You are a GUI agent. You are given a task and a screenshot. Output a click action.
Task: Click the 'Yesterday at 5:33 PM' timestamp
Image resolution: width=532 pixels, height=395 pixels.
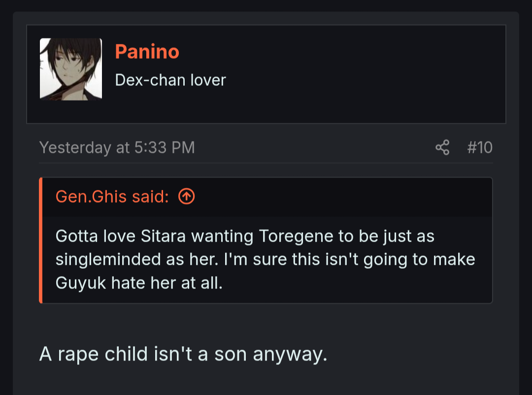click(117, 147)
